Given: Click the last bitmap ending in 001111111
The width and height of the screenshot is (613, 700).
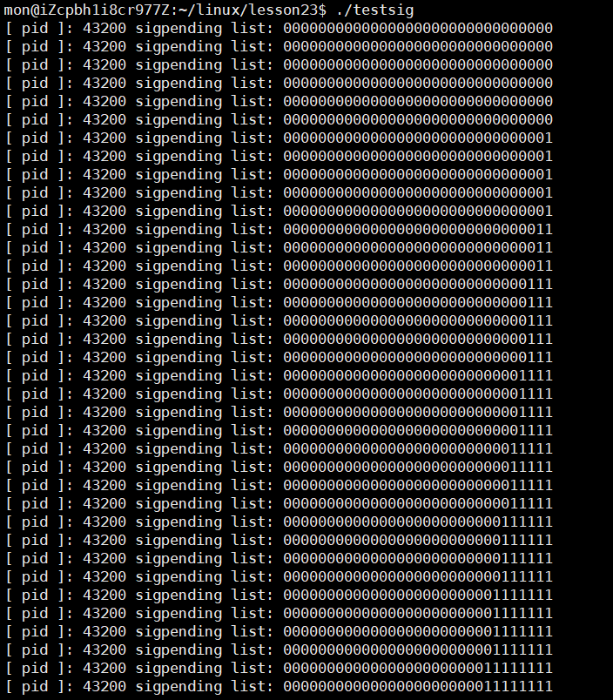Looking at the screenshot, I should pos(418,650).
